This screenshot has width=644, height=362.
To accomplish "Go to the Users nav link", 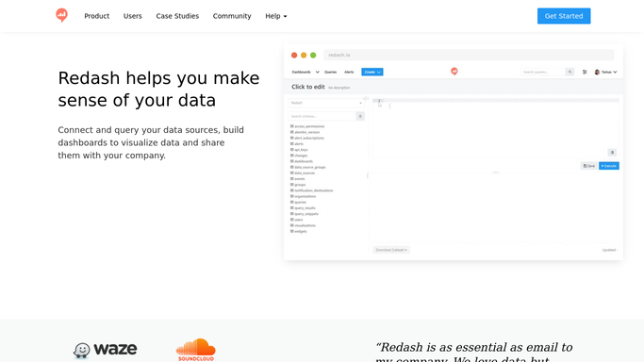I will (x=133, y=16).
